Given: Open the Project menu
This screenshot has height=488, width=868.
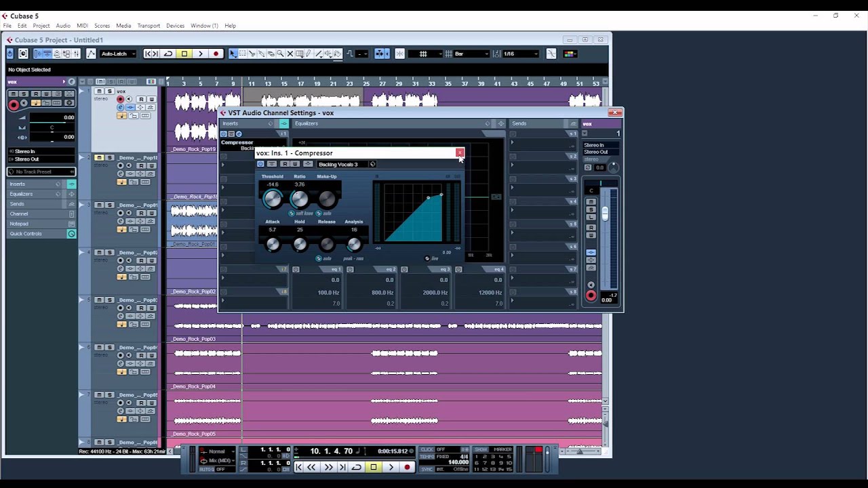Looking at the screenshot, I should (41, 26).
